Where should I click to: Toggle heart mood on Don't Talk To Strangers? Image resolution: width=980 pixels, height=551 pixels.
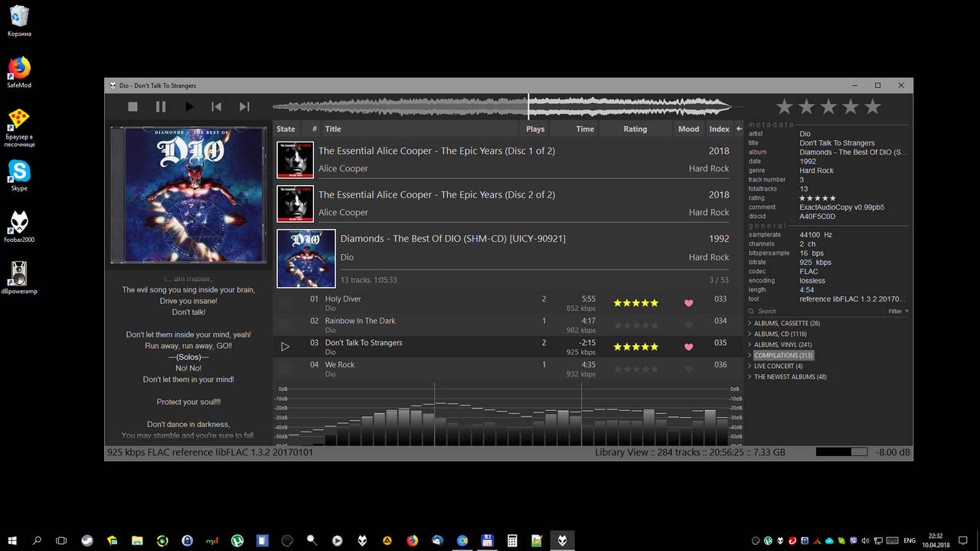click(x=688, y=347)
